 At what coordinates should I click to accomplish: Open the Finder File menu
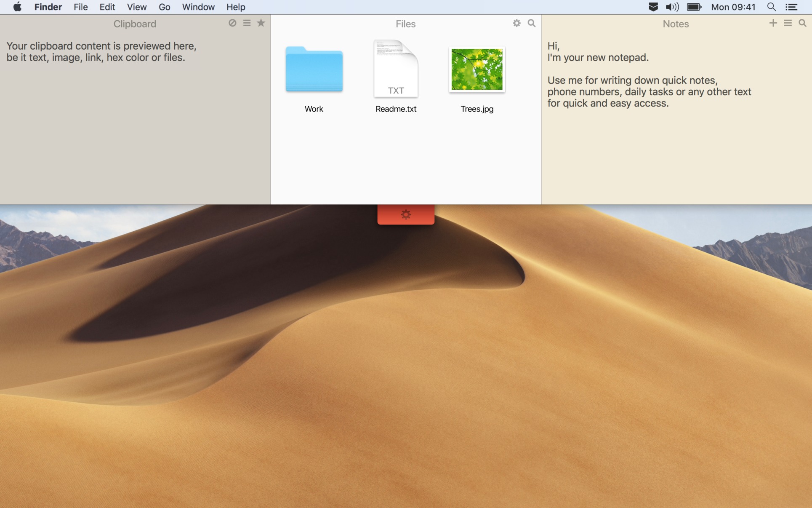[80, 7]
